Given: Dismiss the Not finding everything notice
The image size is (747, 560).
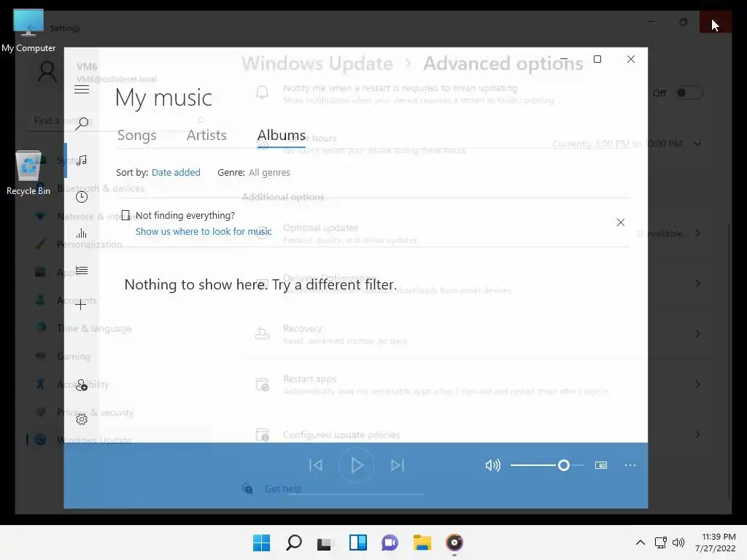Looking at the screenshot, I should [620, 222].
